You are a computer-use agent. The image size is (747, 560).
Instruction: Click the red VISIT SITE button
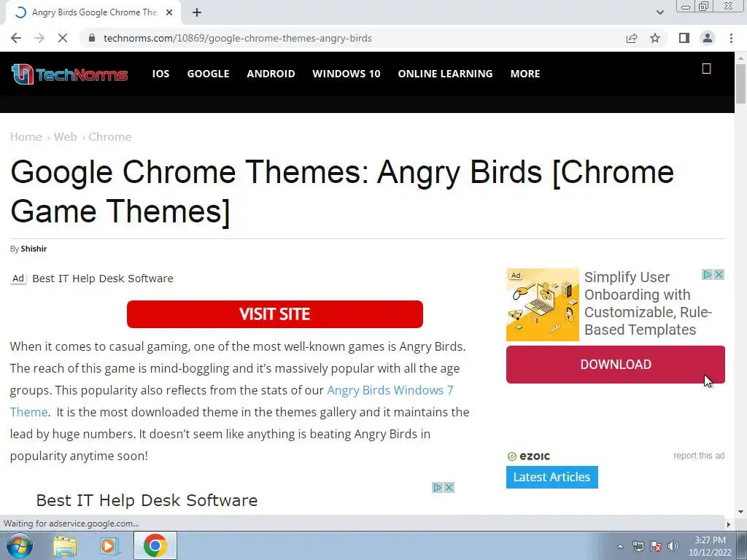click(275, 314)
